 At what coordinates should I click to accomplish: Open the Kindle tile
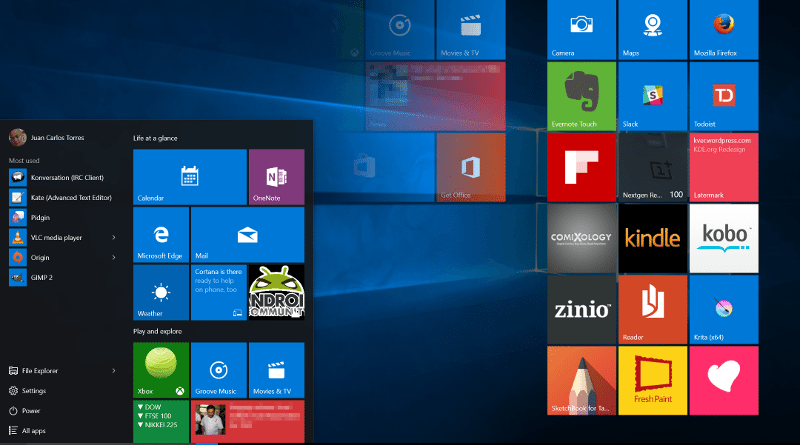point(653,238)
